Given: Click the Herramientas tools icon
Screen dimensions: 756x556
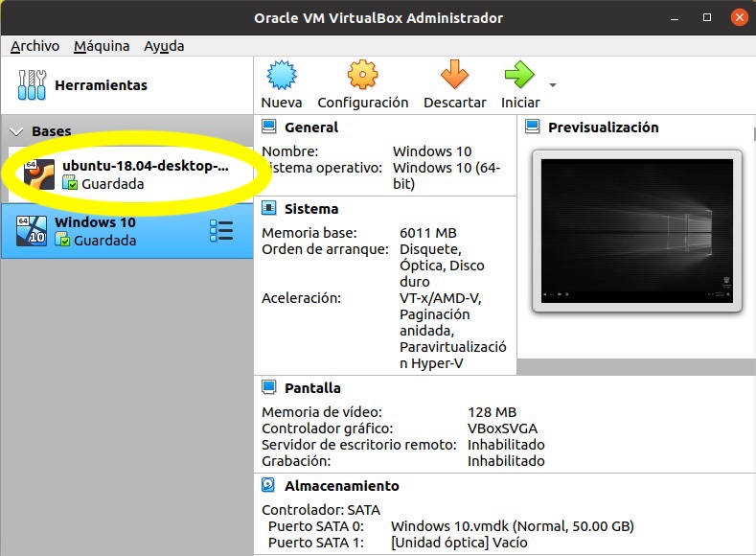Looking at the screenshot, I should point(32,85).
